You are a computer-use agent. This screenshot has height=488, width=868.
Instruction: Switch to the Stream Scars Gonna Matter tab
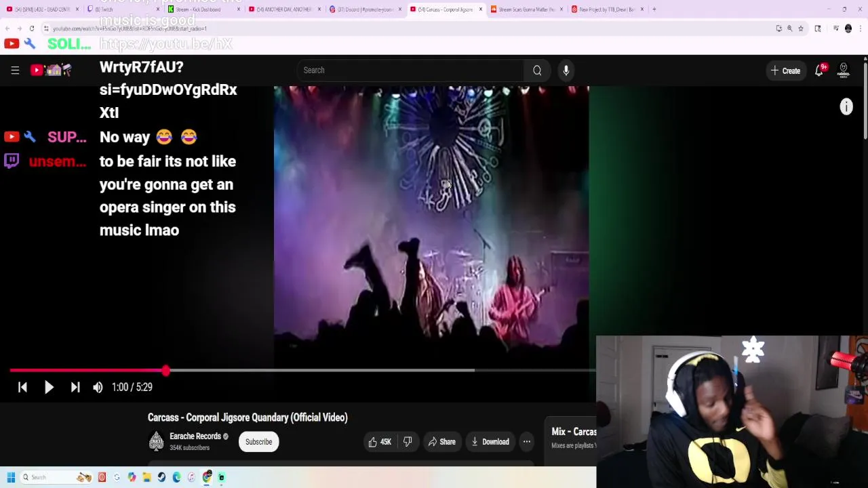526,9
